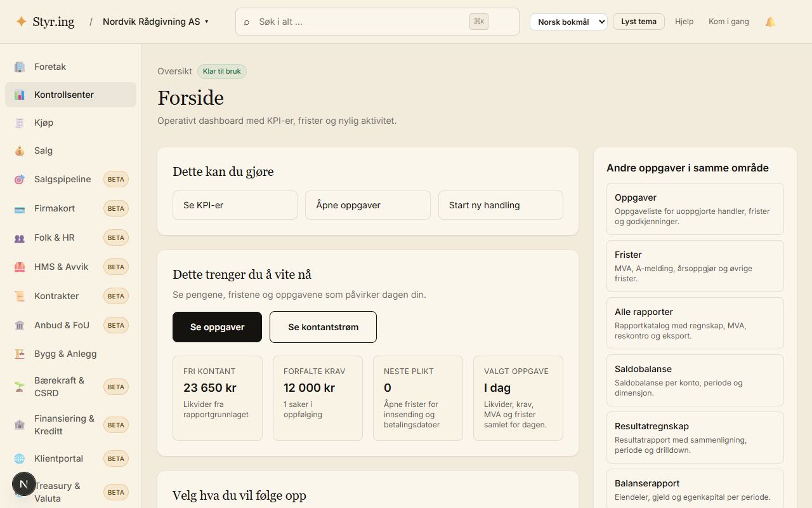The image size is (812, 508).
Task: Toggle the Lyst tema theme button
Action: (639, 22)
